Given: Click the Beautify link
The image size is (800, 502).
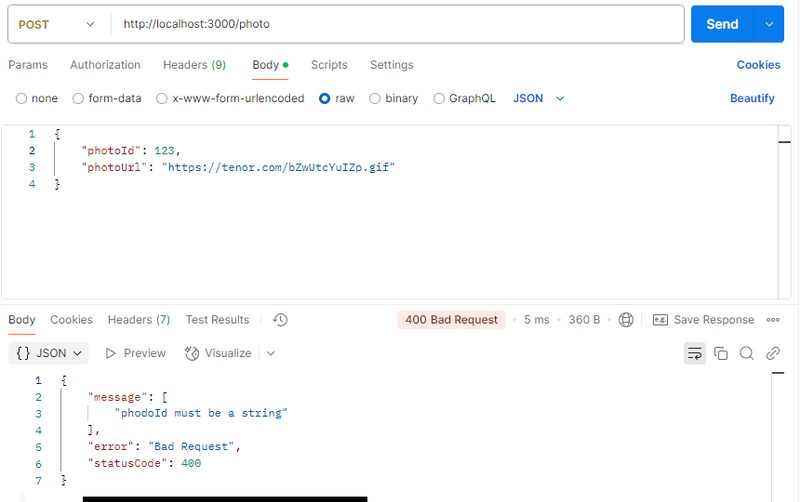Looking at the screenshot, I should [x=752, y=99].
